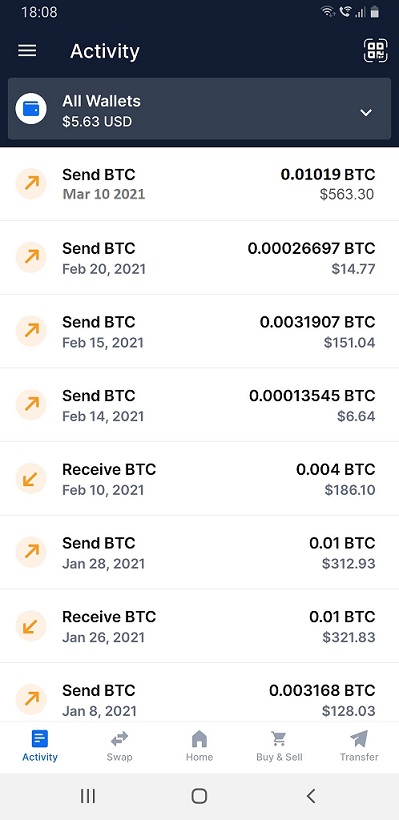Open the 0.0031907 BTC send transaction
The height and width of the screenshot is (820, 399).
[x=199, y=332]
